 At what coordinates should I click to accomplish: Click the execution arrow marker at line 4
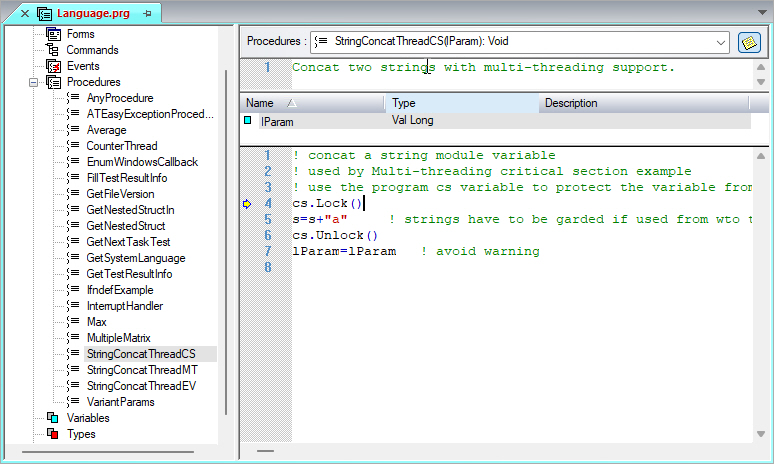[248, 204]
